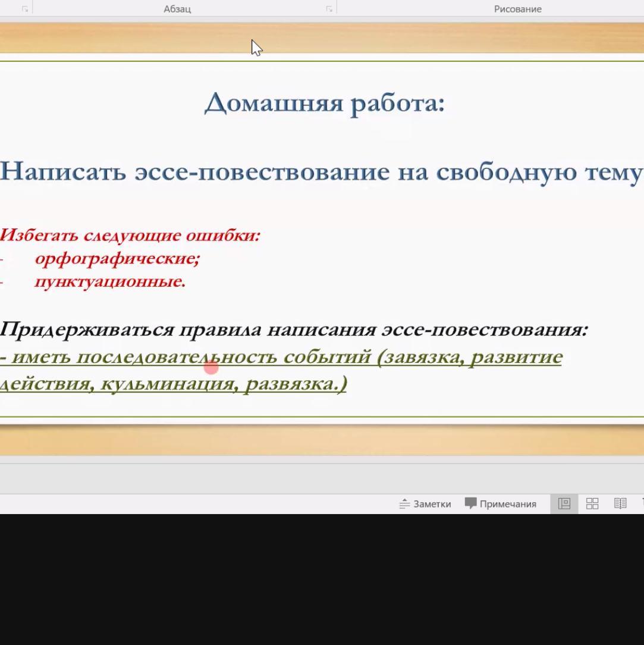
Task: Click the slide title Домашняя работа:
Action: click(x=325, y=102)
